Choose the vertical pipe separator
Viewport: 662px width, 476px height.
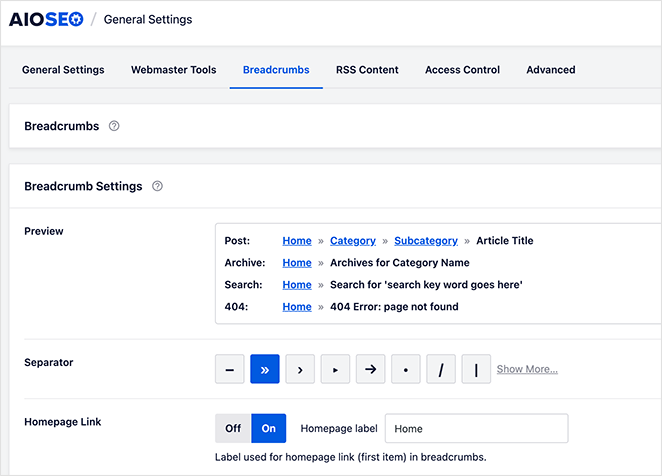coord(476,369)
